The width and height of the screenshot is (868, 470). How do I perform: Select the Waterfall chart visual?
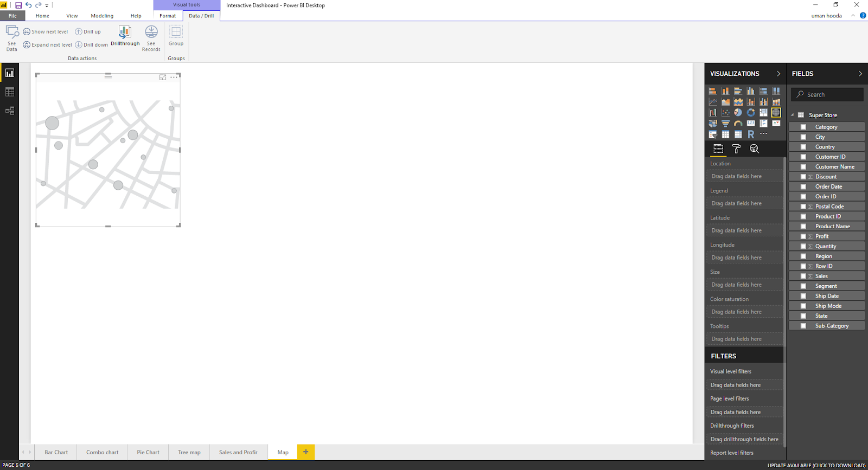tap(712, 113)
